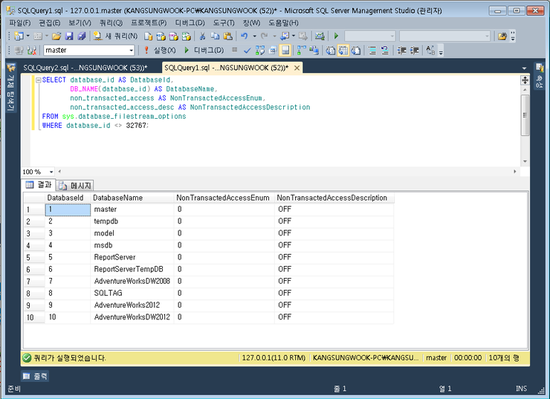
Task: Open the SQL editor toolbar overflow arrow
Action: coord(441,52)
